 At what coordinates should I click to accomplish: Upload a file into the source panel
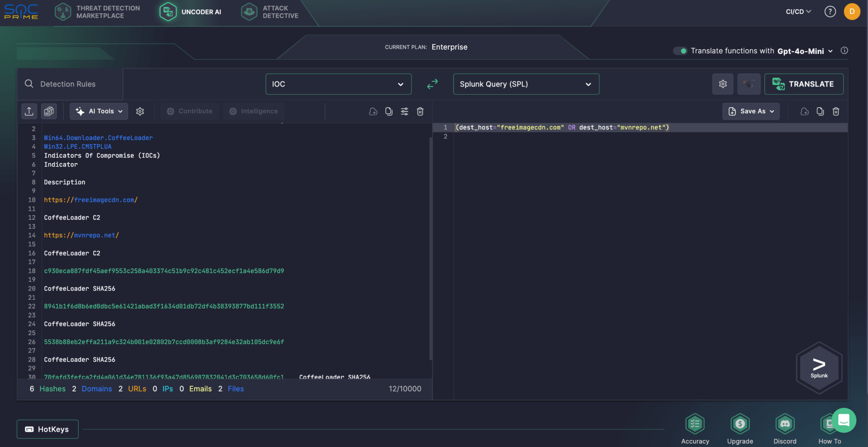click(x=29, y=111)
